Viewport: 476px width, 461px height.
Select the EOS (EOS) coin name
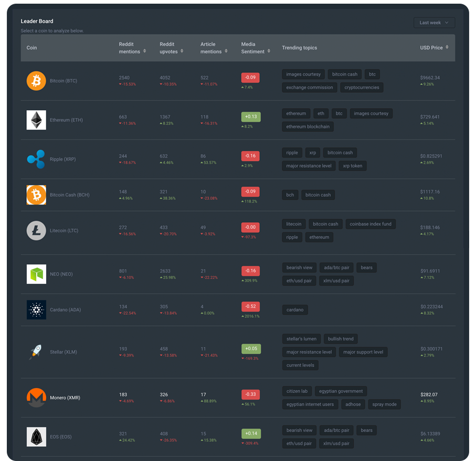pyautogui.click(x=61, y=437)
